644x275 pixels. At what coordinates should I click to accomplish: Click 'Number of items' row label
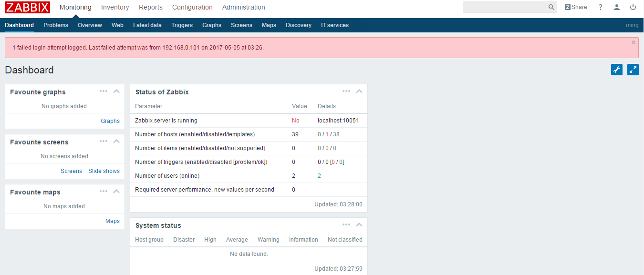(200, 148)
